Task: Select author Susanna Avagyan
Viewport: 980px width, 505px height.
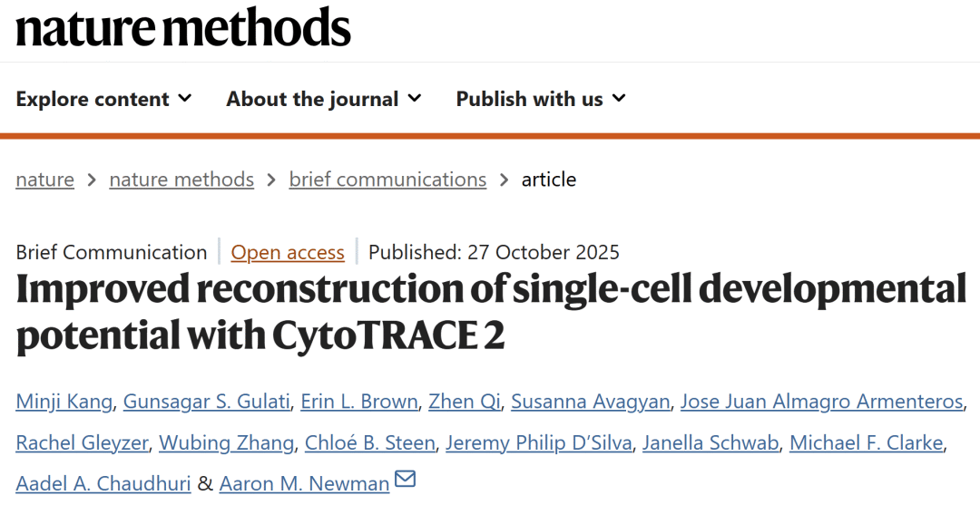Action: (590, 401)
